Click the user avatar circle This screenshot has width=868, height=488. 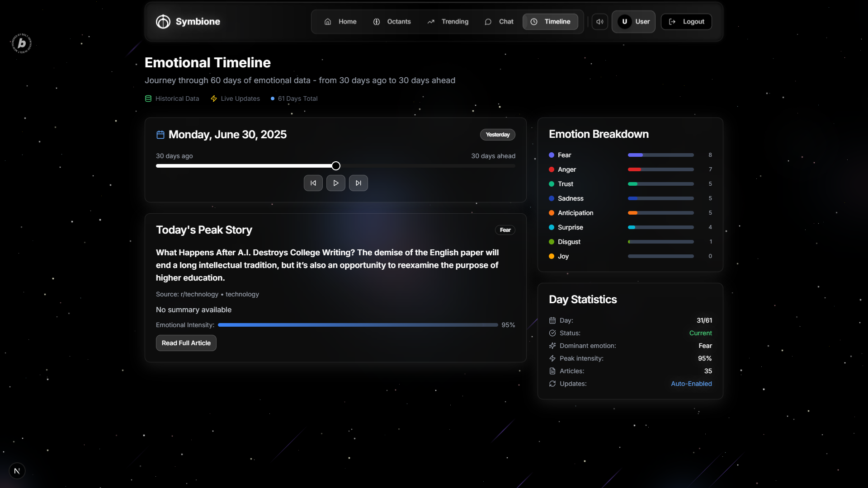(x=624, y=22)
